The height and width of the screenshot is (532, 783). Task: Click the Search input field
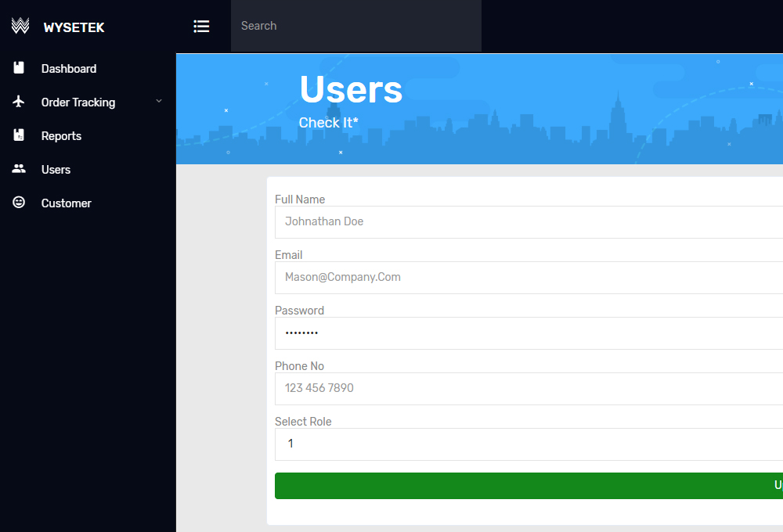point(356,26)
